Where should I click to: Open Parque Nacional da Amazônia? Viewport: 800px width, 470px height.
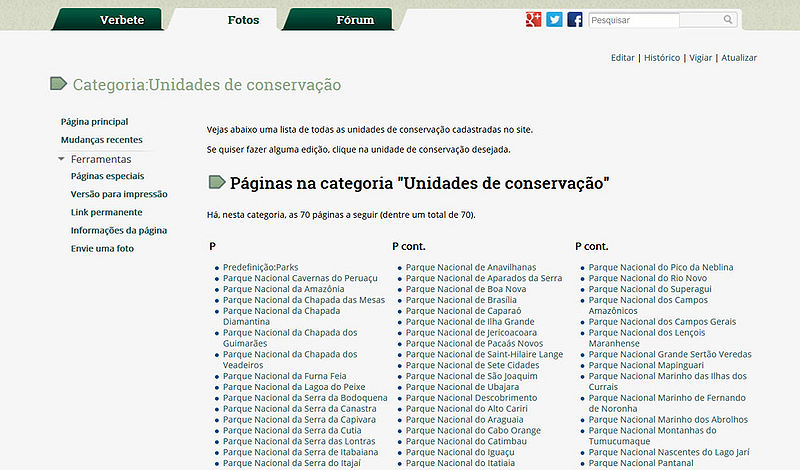[x=283, y=289]
